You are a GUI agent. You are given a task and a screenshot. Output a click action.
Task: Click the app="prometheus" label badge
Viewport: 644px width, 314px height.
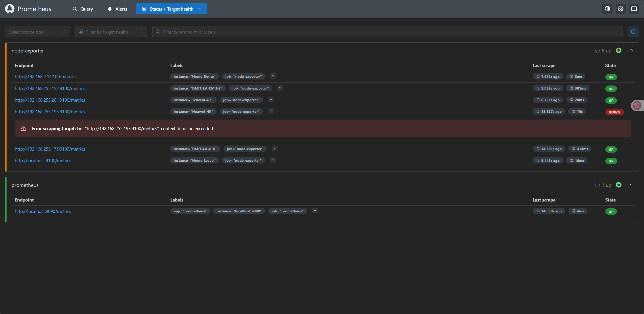(190, 211)
